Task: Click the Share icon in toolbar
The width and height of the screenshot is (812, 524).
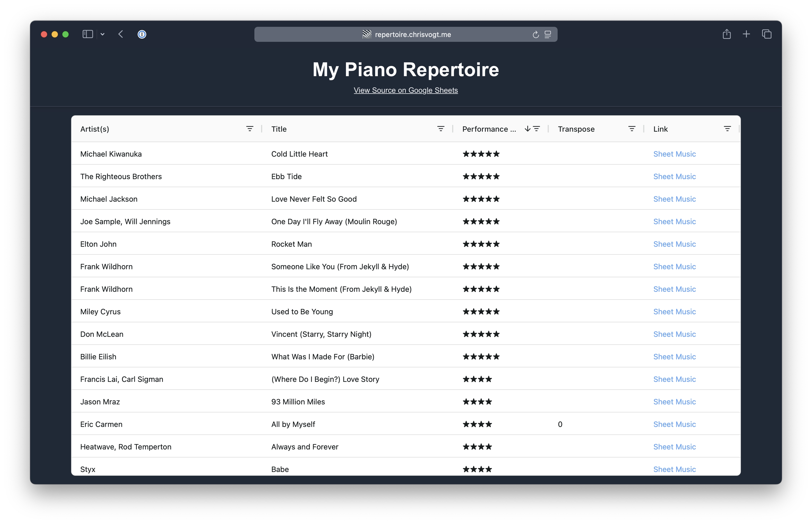Action: coord(727,34)
